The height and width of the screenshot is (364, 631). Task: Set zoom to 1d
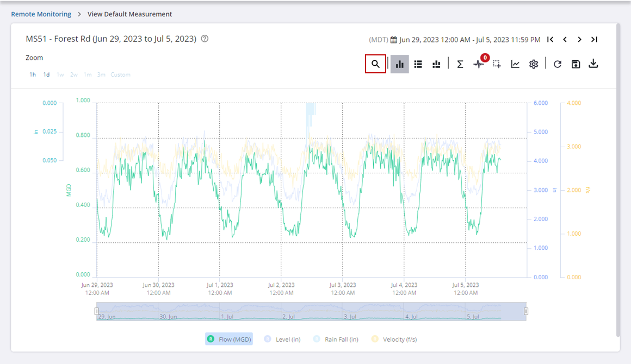(x=46, y=75)
